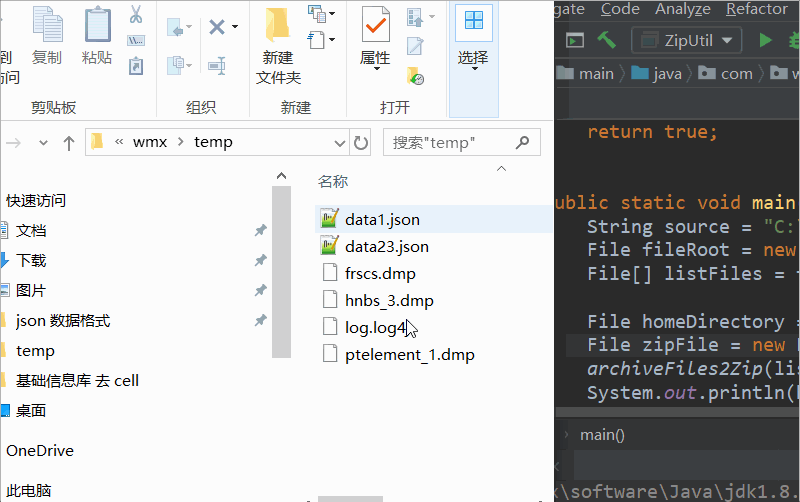
Task: Click the Copy path icon under the scissors
Action: coord(136,40)
